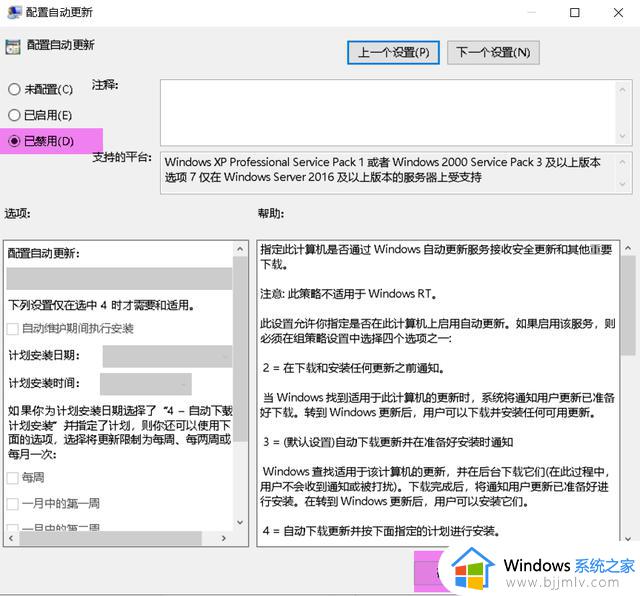
Task: Go to next setting 下一个设置(N)
Action: [493, 52]
